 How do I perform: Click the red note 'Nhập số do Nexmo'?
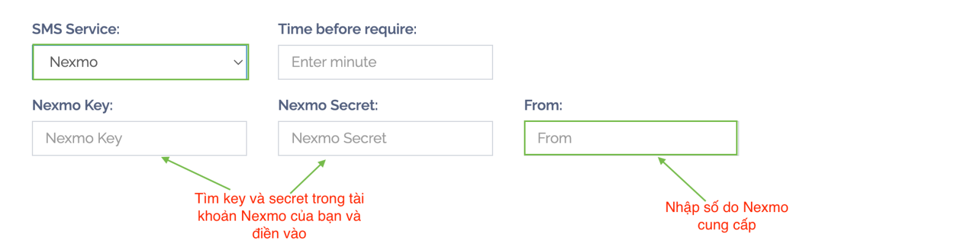point(726,207)
